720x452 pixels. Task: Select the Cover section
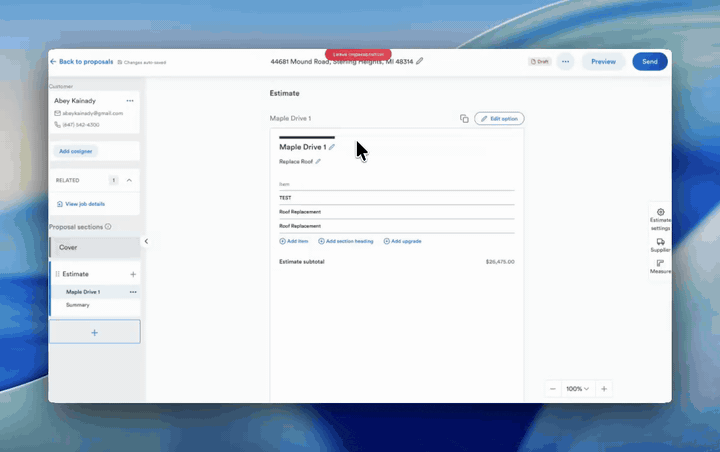pyautogui.click(x=95, y=247)
